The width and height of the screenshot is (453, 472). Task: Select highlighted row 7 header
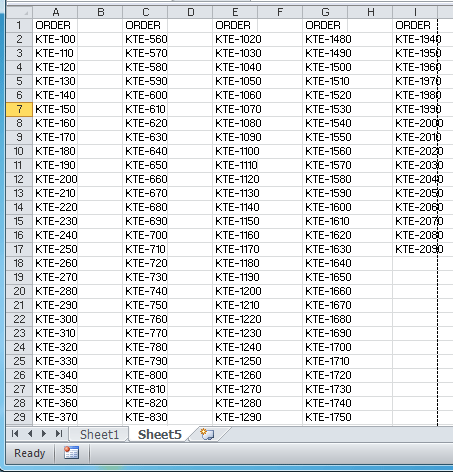click(19, 109)
